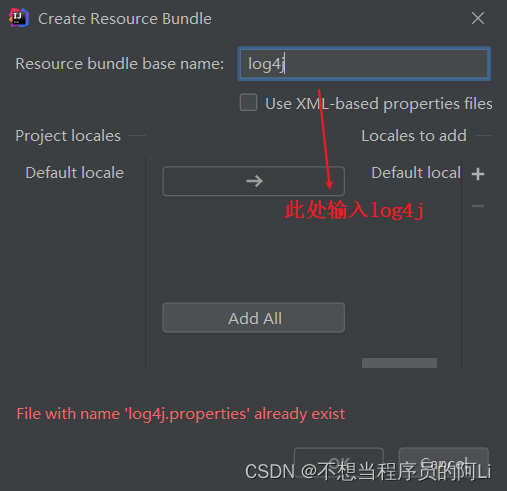This screenshot has height=491, width=507.
Task: Click the Add All button
Action: coord(254,318)
